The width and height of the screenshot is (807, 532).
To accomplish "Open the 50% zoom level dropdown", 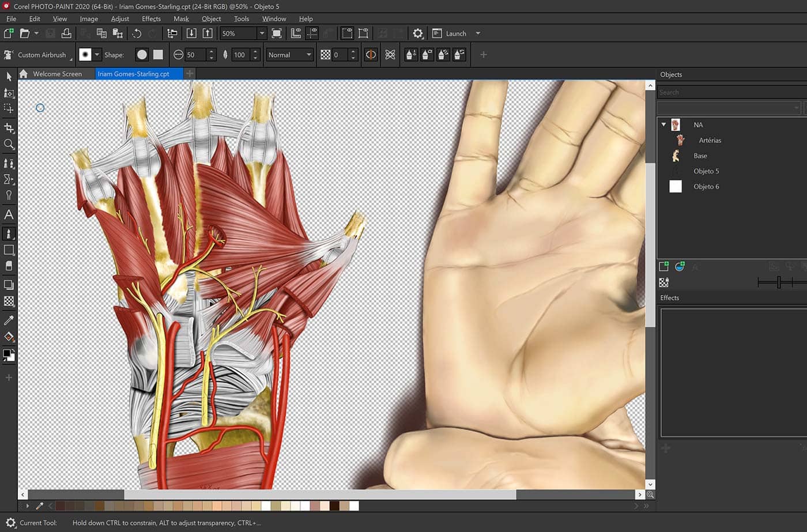I will (262, 33).
